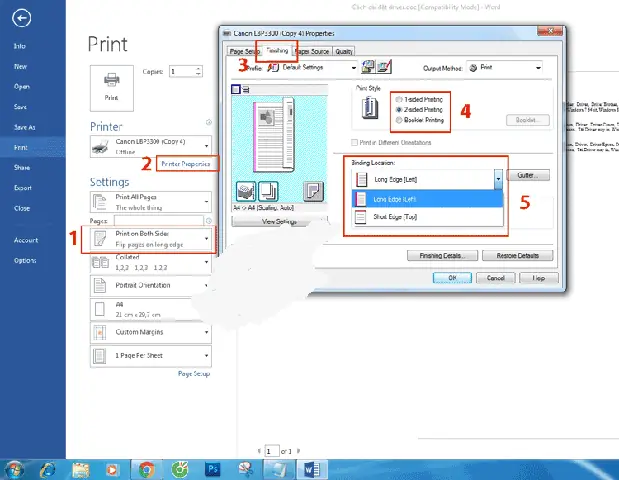Click the Word icon in the taskbar
619x480 pixels.
[312, 470]
